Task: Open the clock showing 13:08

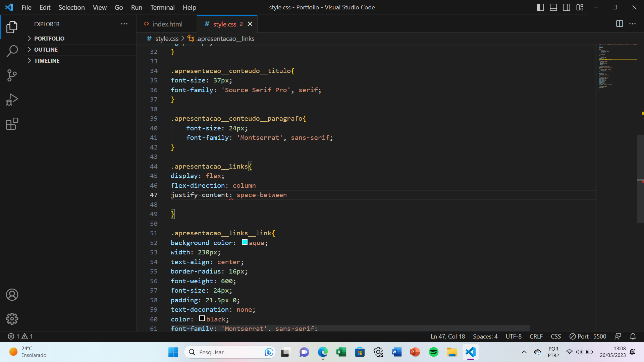Action: (x=612, y=352)
